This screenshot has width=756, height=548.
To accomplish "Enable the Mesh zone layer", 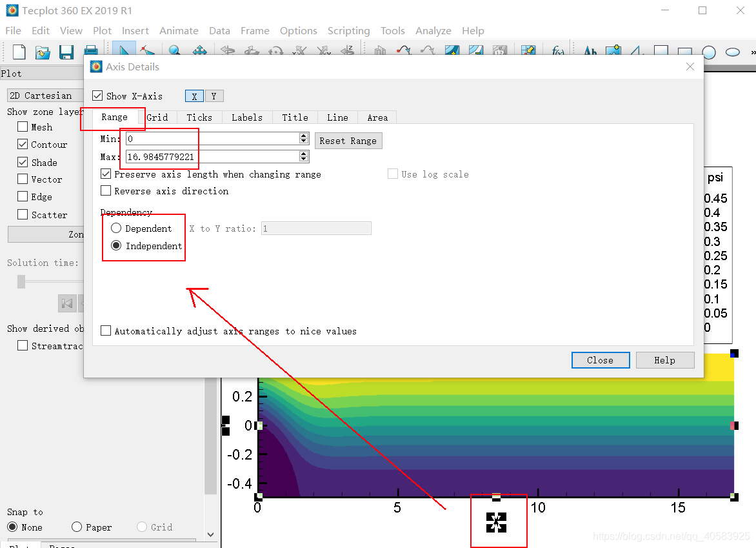I will 22,127.
